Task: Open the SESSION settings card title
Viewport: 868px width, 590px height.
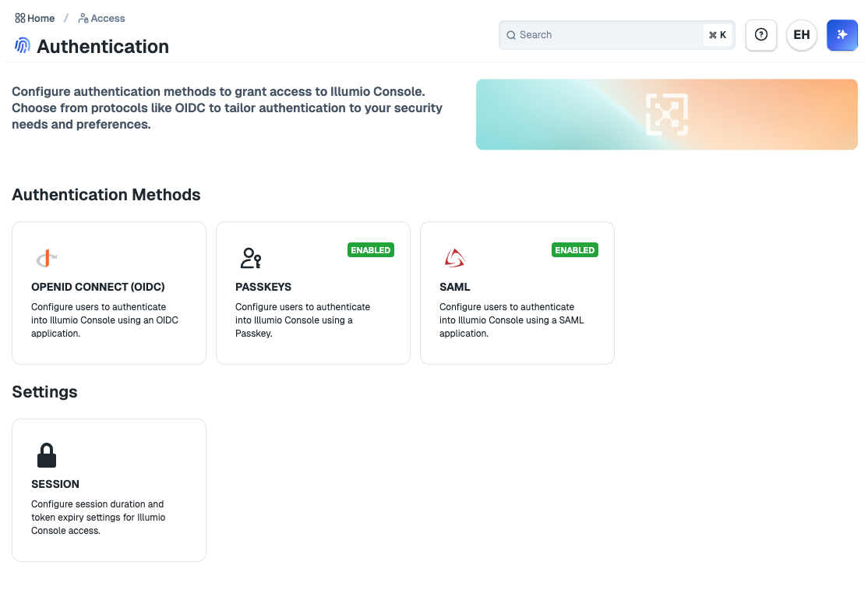Action: tap(55, 484)
